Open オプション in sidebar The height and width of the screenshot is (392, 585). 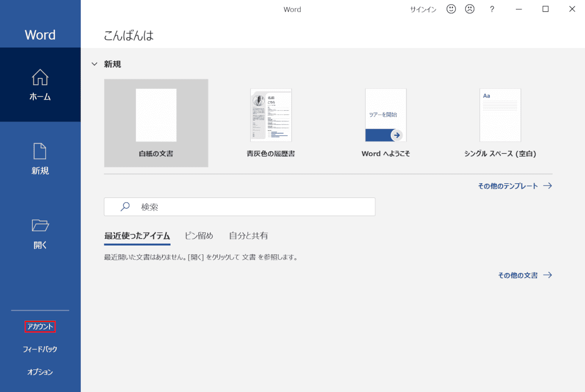coord(40,372)
